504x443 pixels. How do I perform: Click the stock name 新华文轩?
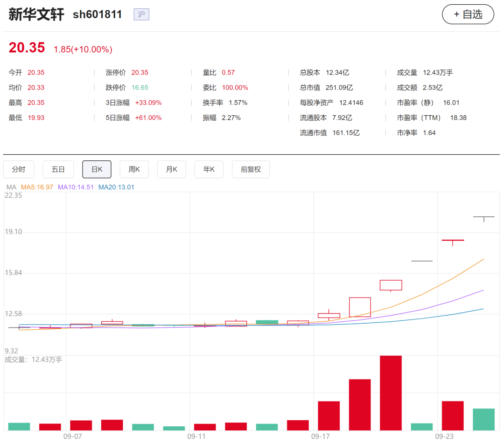[36, 14]
